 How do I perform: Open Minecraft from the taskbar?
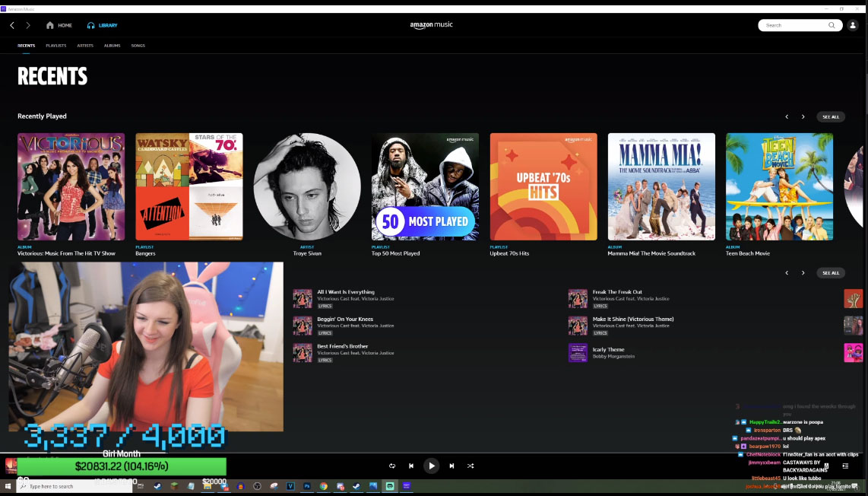point(174,487)
